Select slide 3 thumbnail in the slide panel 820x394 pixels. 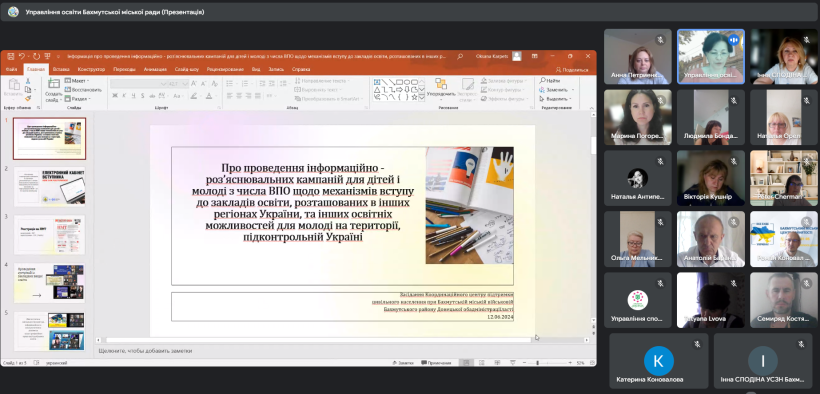(x=50, y=235)
